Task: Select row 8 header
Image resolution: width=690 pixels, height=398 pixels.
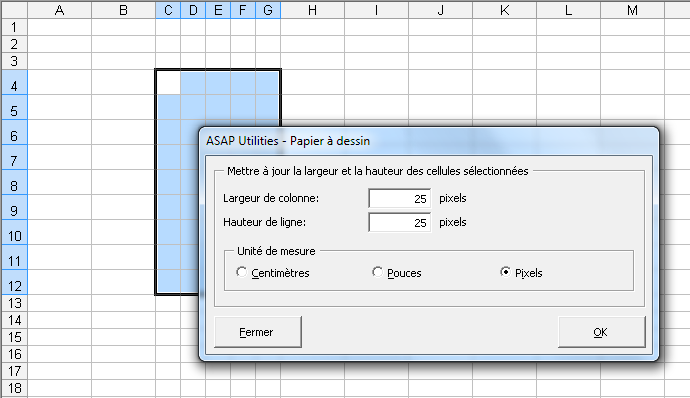Action: pos(15,182)
